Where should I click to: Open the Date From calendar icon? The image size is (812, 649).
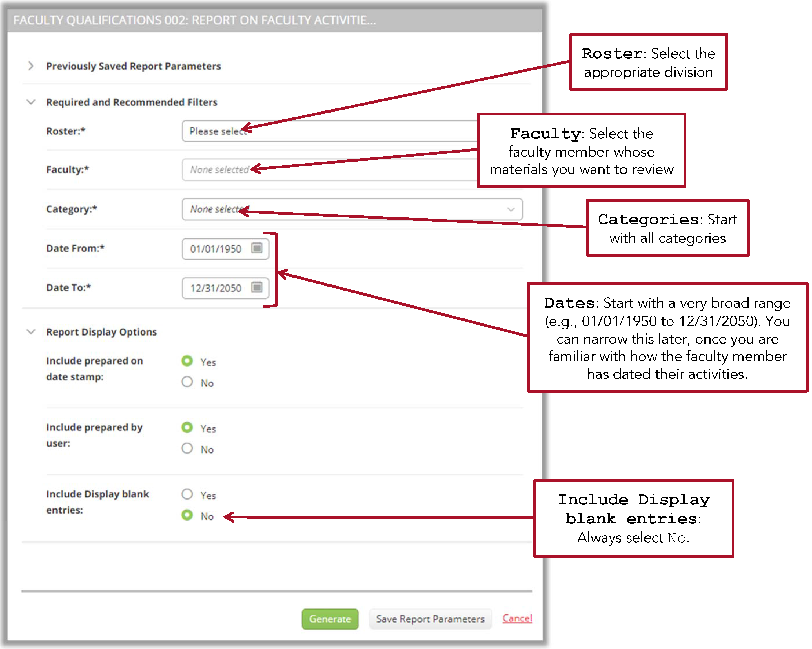[257, 248]
